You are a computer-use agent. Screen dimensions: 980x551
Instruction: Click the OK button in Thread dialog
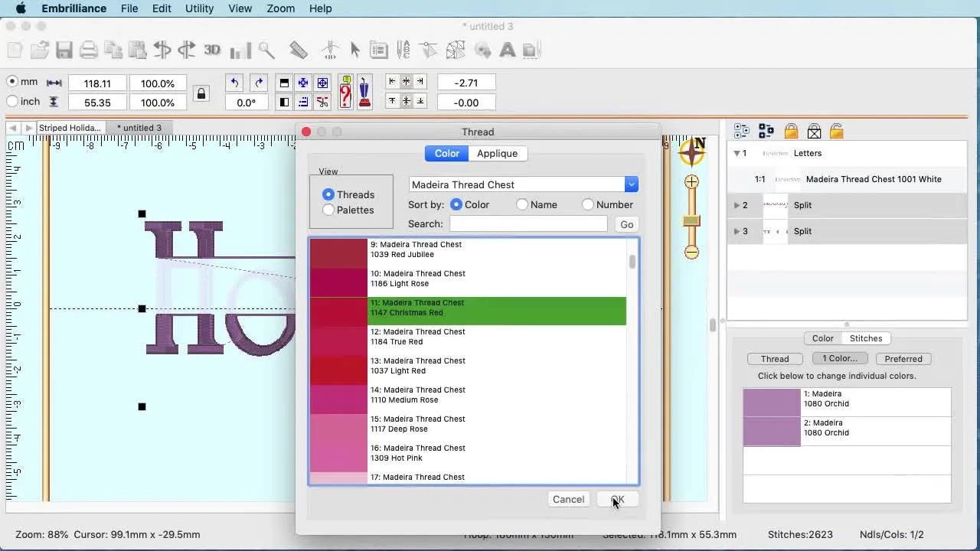tap(618, 499)
